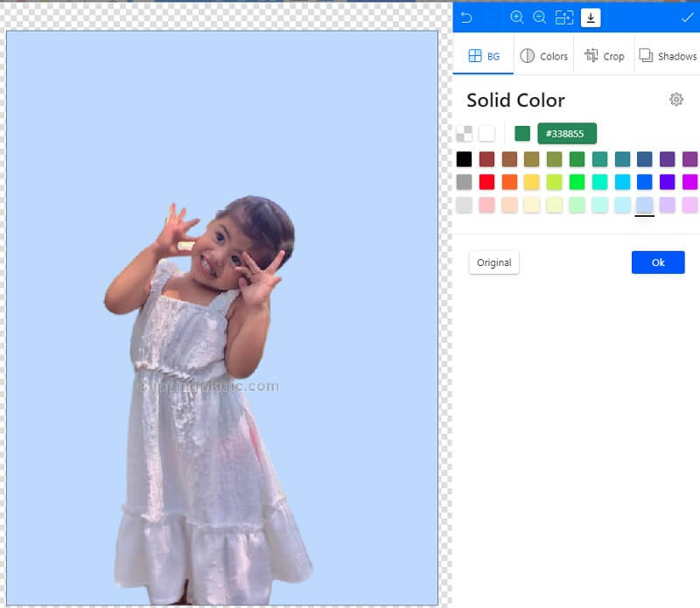Image resolution: width=700 pixels, height=608 pixels.
Task: Open the Solid Color settings gear
Action: click(x=676, y=100)
